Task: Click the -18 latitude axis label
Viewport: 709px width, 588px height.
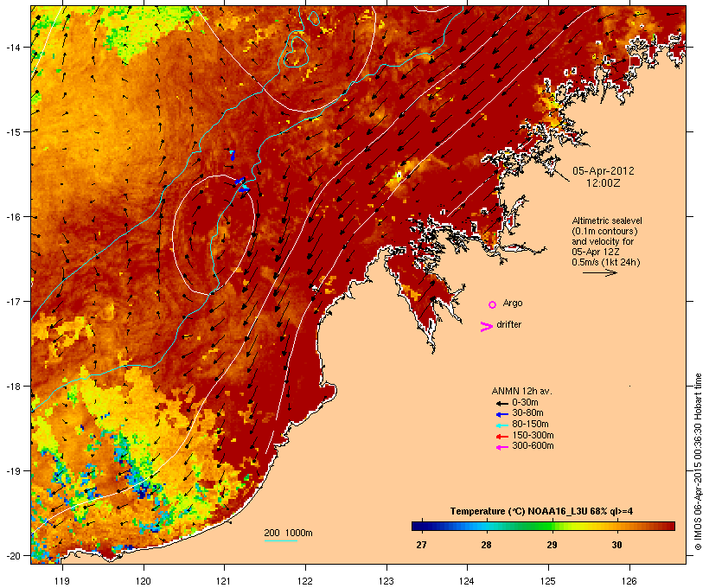Action: (12, 387)
